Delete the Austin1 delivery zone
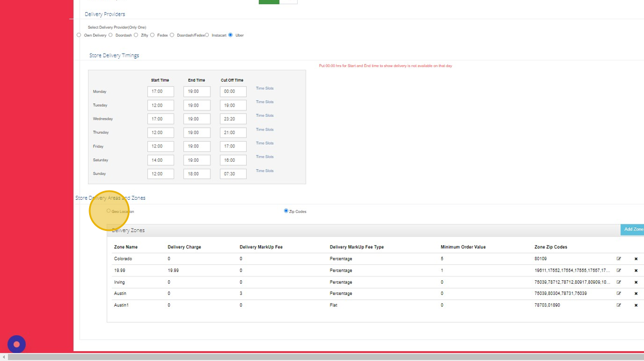Screen dimensions: 644x361 [x=636, y=305]
